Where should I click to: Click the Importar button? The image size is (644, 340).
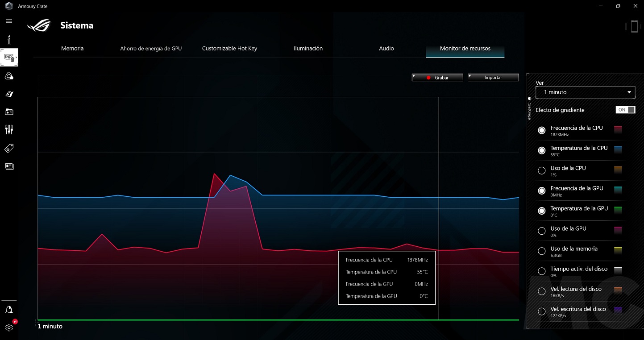tap(493, 78)
